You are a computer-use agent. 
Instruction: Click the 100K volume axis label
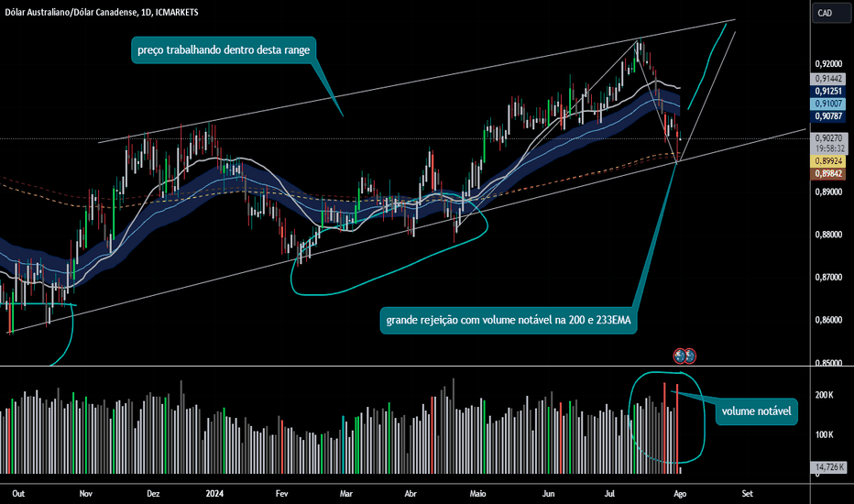tap(824, 434)
